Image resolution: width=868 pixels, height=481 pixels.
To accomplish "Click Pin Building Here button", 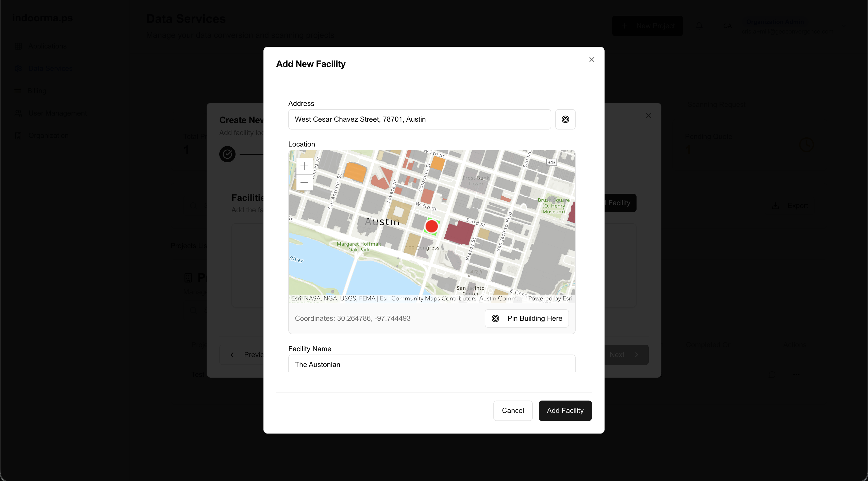I will pos(527,318).
